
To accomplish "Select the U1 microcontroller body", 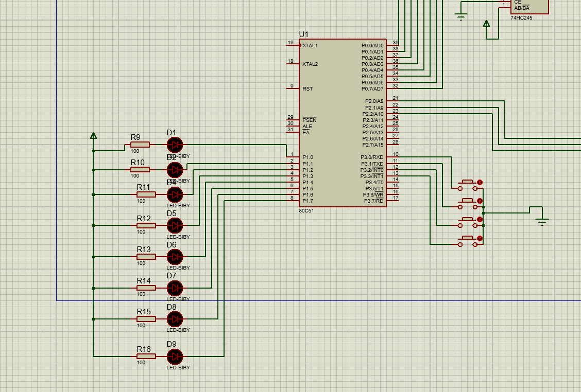I will click(343, 123).
